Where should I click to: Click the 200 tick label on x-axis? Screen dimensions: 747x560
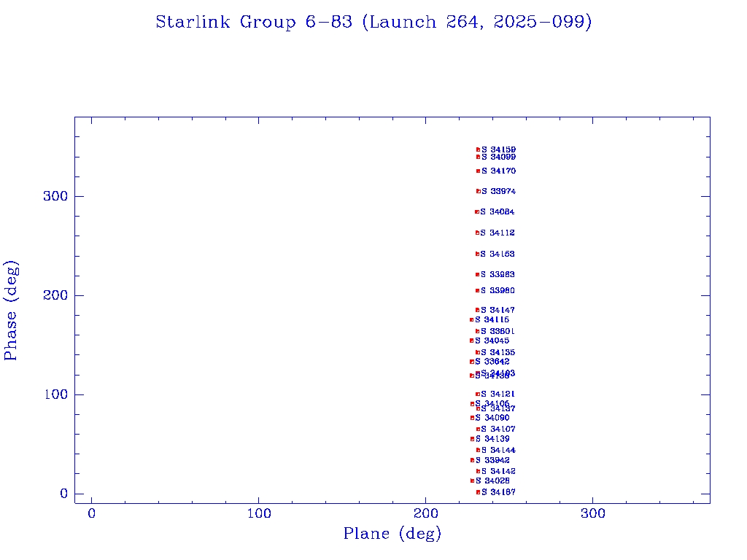point(426,514)
